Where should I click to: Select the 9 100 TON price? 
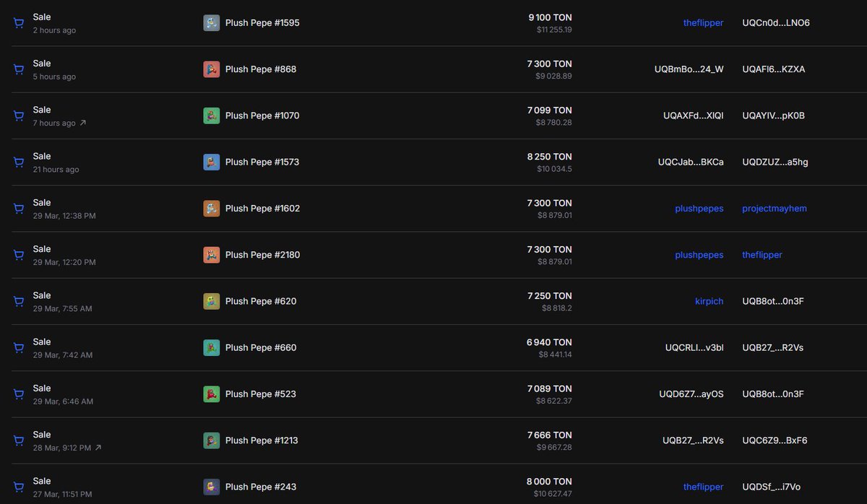pos(550,17)
